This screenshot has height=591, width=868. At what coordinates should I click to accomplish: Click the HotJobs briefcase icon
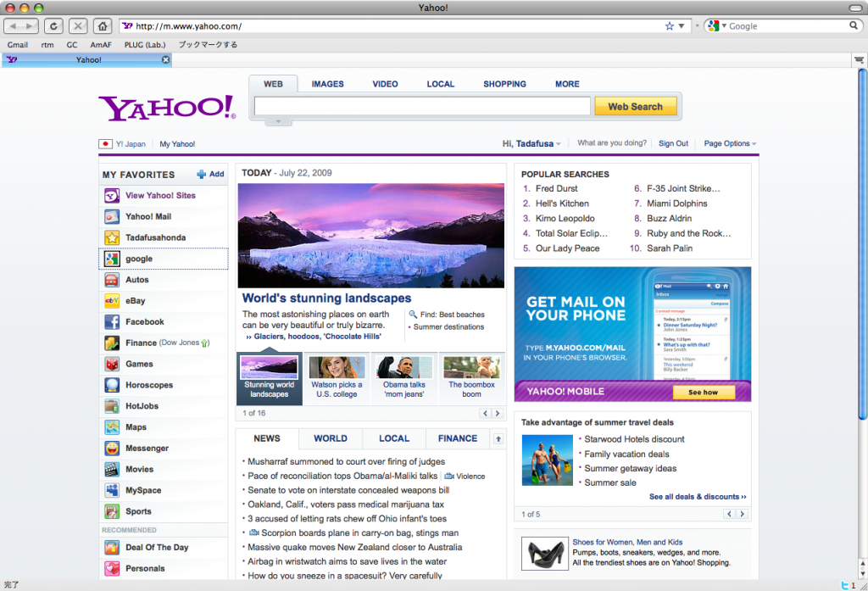(x=112, y=406)
